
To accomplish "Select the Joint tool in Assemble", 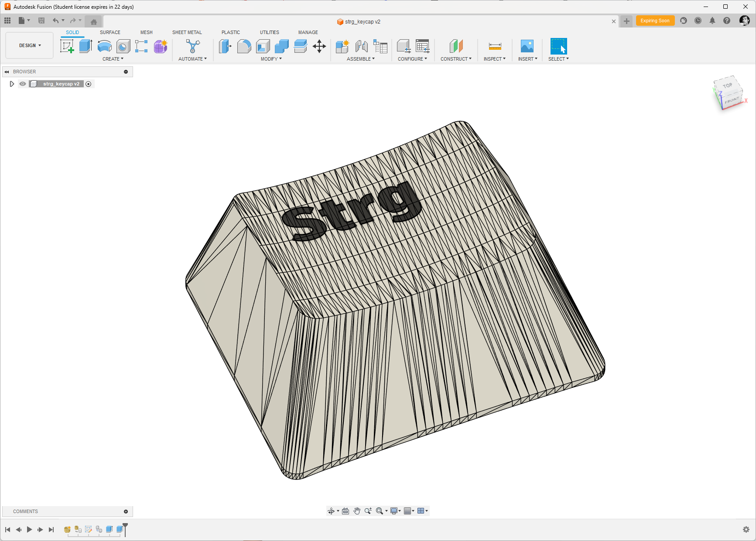I will 361,46.
